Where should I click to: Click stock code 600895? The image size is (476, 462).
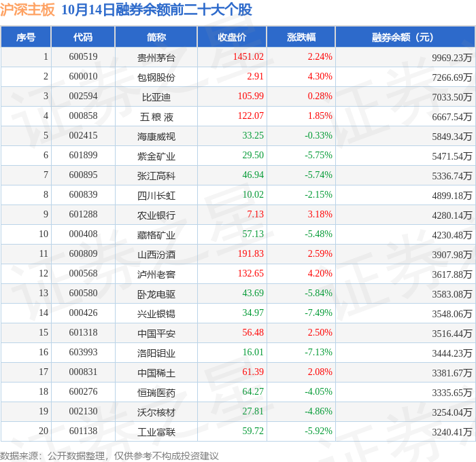pos(83,175)
